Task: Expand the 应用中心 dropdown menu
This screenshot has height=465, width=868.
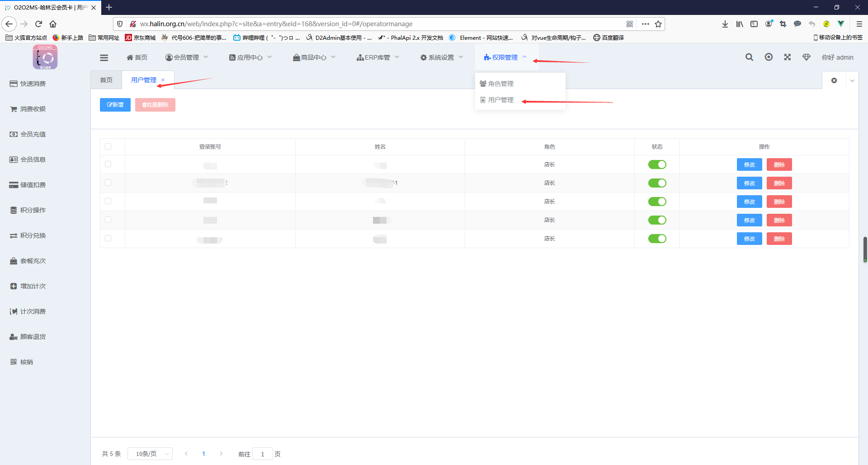Action: coord(250,57)
